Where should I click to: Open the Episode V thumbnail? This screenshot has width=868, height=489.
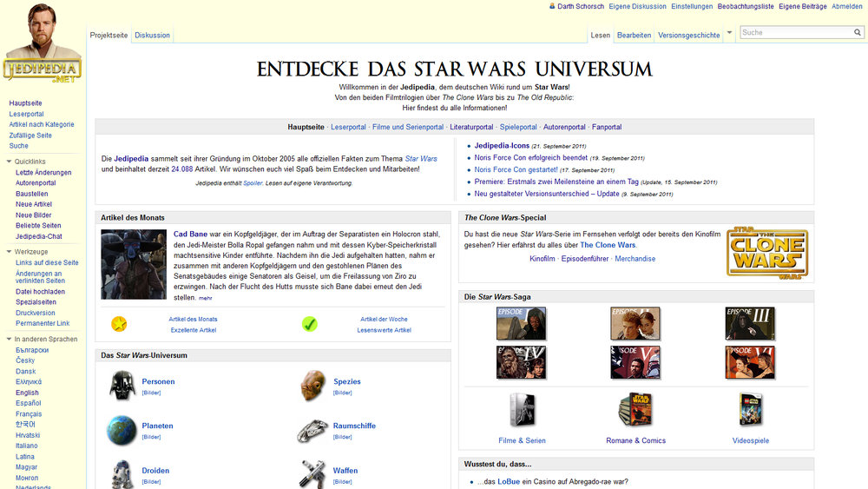tap(635, 362)
